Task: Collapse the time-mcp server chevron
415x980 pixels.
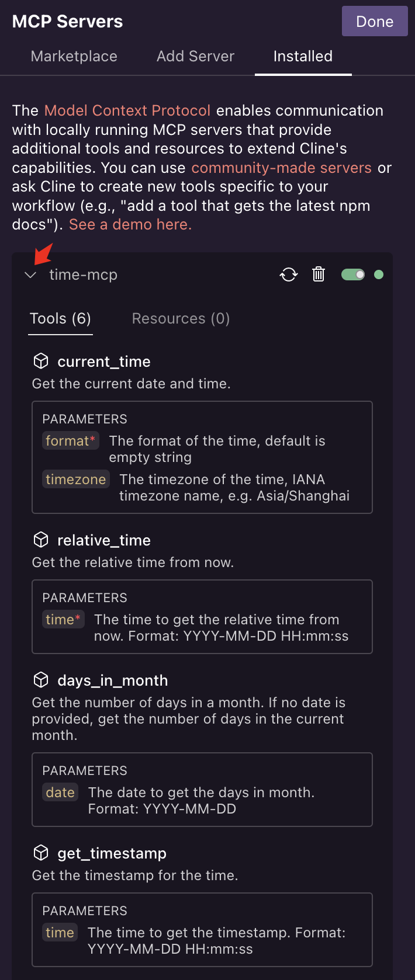Action: coord(31,275)
